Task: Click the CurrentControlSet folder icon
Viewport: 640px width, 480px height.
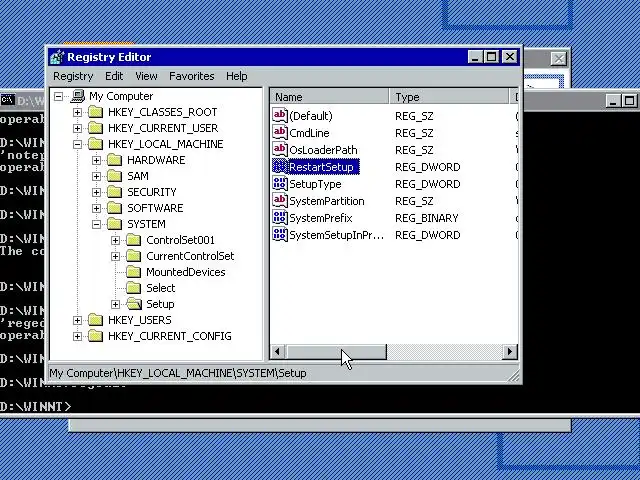Action: point(134,256)
